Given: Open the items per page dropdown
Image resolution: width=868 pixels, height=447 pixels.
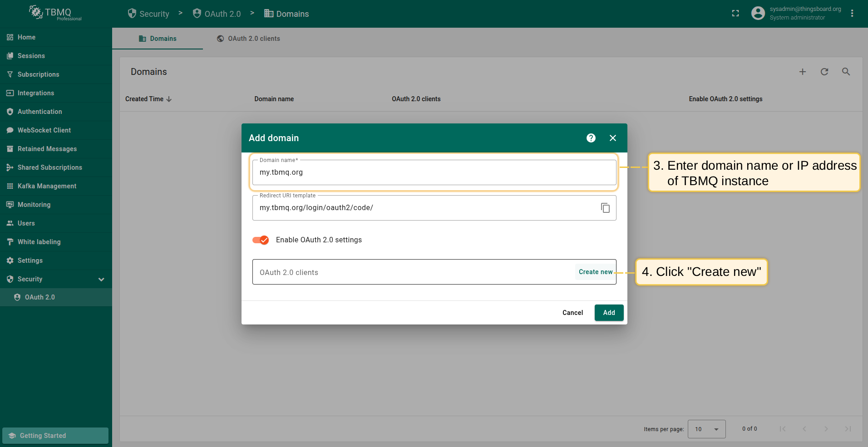Looking at the screenshot, I should tap(706, 429).
